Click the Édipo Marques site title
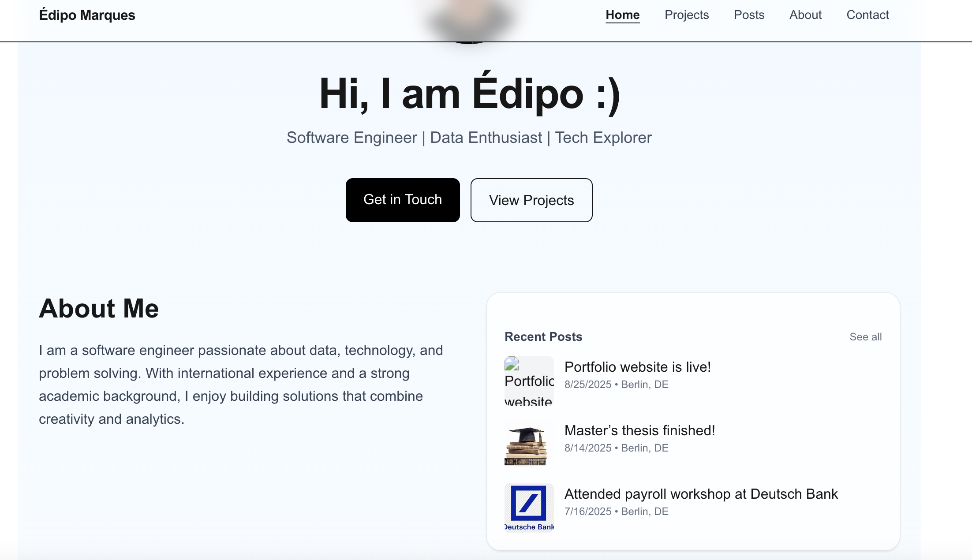Screen dimensions: 972x560 coord(88,15)
